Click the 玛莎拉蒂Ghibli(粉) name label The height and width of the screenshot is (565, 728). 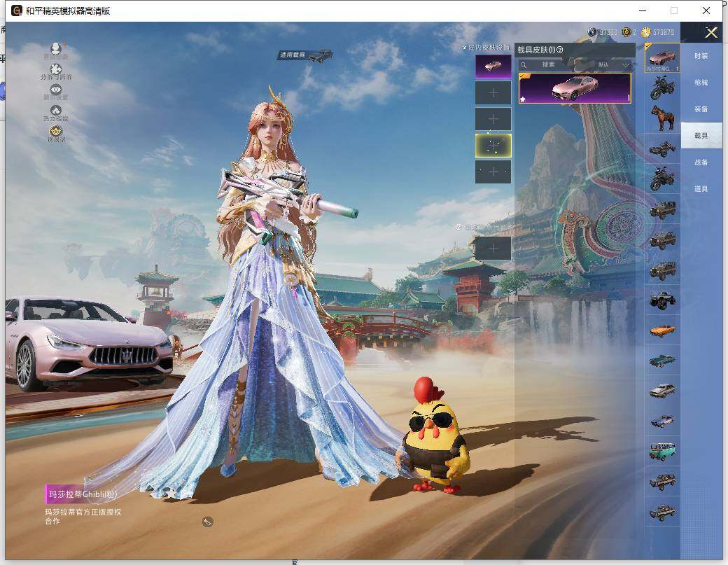[x=83, y=494]
